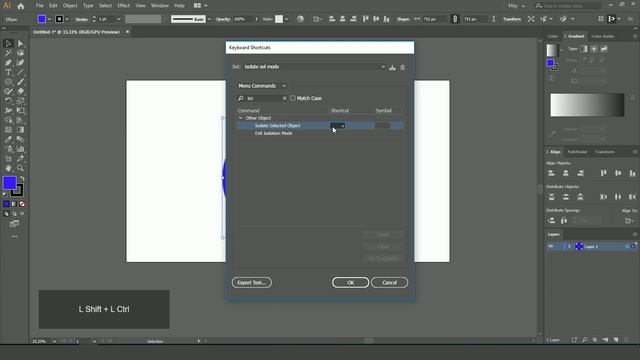
Task: Click the Search Adobe Help field
Action: coord(568,6)
